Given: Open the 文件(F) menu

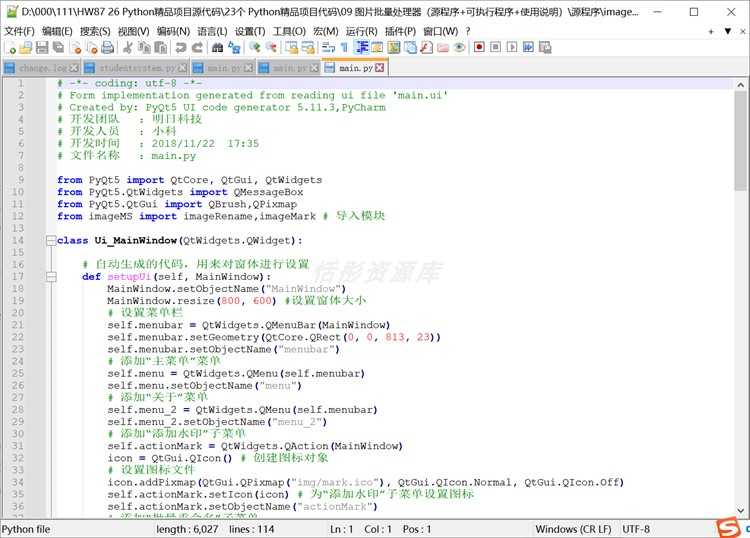Looking at the screenshot, I should click(x=20, y=32).
